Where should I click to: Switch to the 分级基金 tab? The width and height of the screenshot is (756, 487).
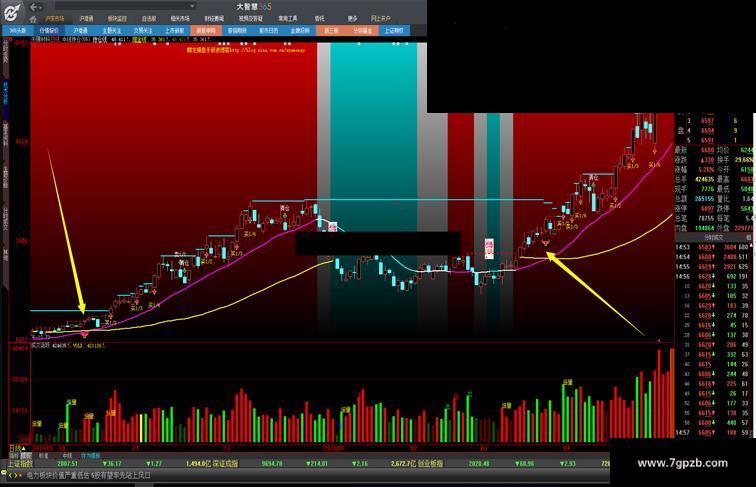[363, 30]
